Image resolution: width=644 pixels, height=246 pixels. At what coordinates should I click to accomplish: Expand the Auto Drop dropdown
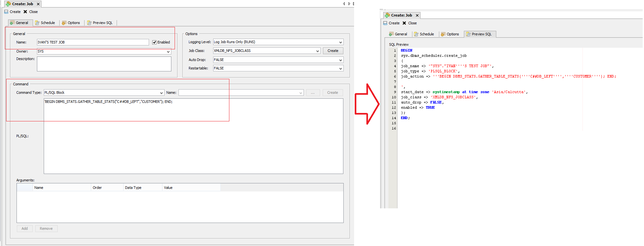[340, 60]
